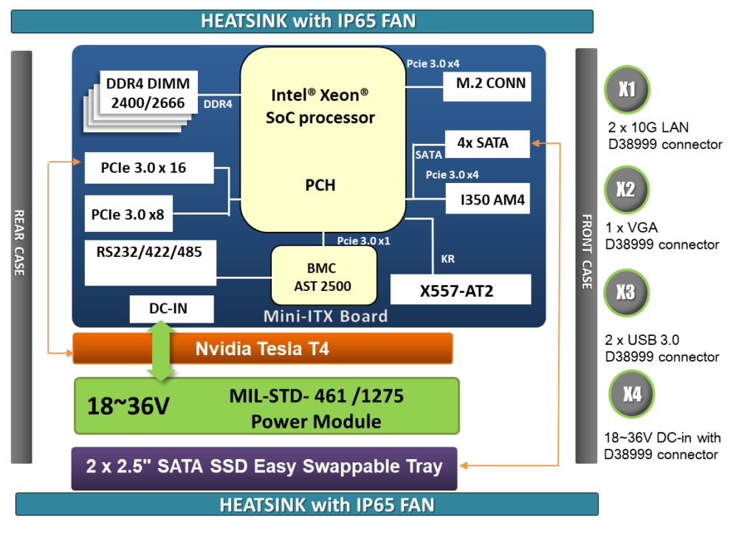The image size is (756, 533).
Task: Select the BMC AST 2500 block
Action: (x=323, y=275)
